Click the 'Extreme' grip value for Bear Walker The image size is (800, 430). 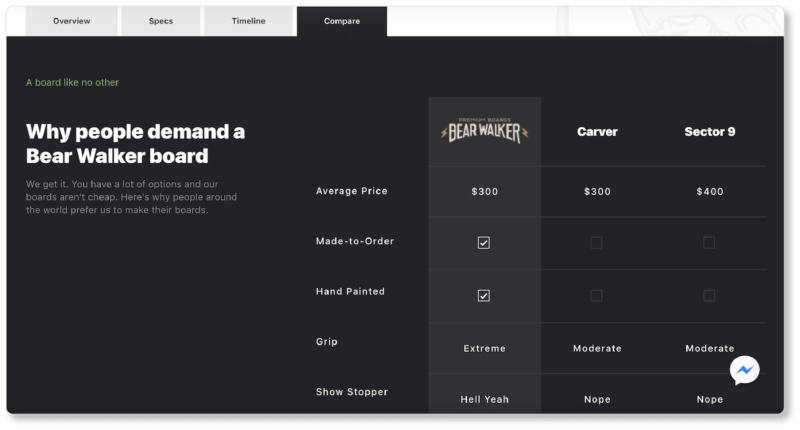coord(484,349)
